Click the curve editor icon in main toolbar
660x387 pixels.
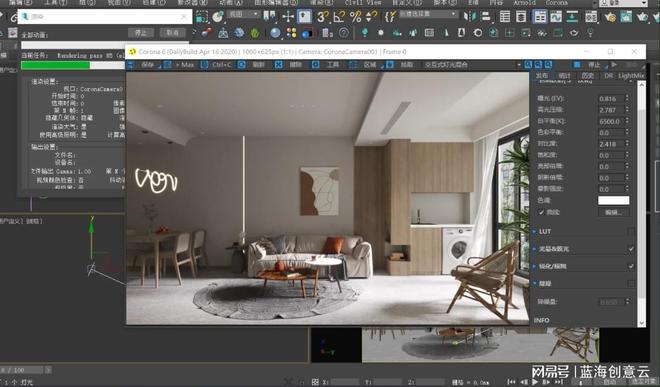pyautogui.click(x=556, y=16)
